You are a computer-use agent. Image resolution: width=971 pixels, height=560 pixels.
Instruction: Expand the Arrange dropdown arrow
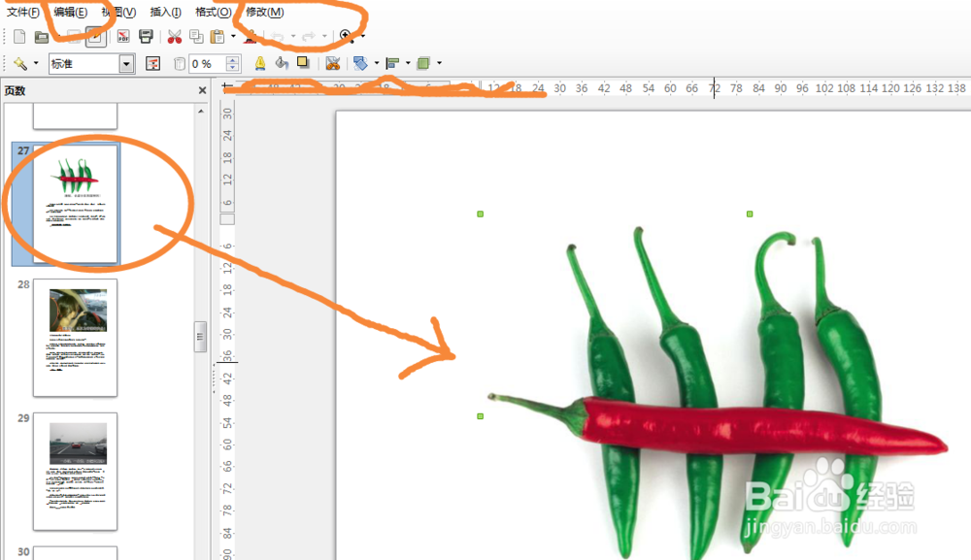tap(440, 63)
